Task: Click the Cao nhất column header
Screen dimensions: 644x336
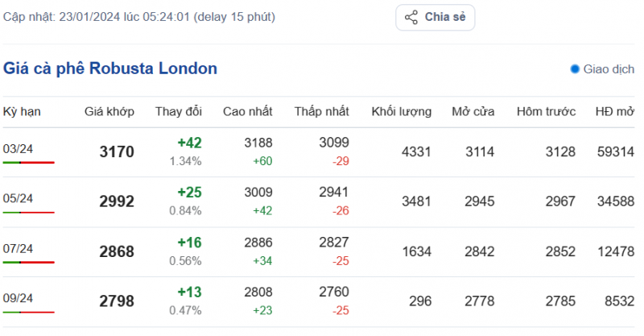Action: coord(247,111)
